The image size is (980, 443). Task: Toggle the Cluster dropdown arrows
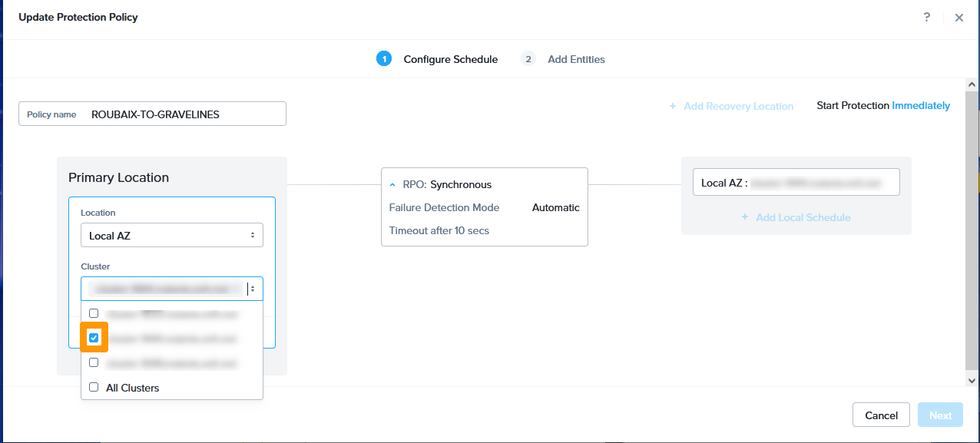(253, 289)
